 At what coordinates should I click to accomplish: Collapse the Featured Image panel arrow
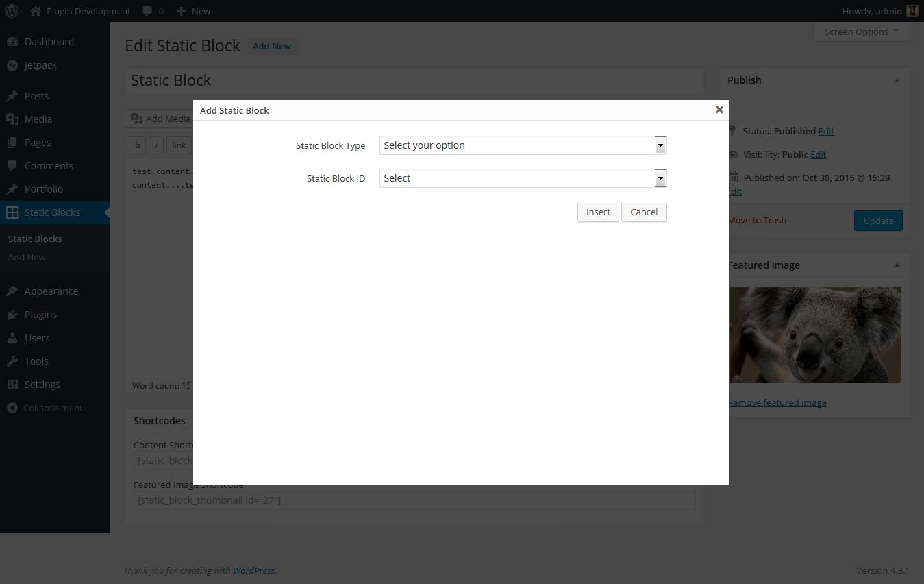[897, 265]
